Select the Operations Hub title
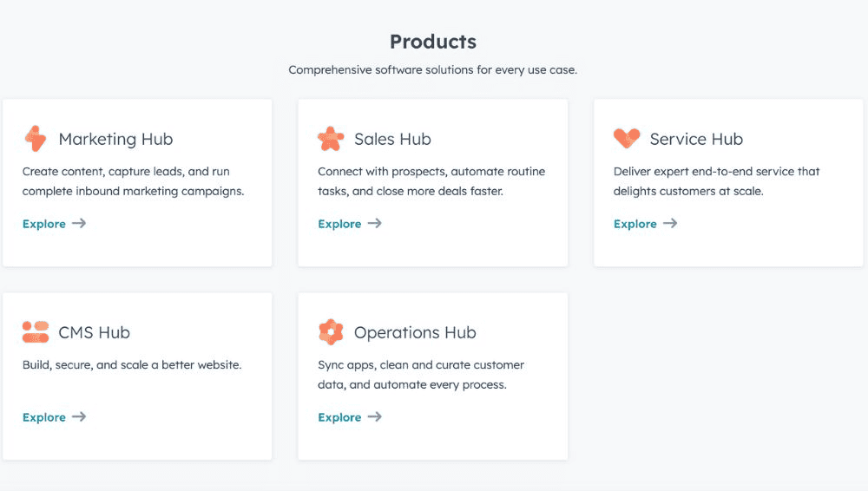 pyautogui.click(x=415, y=332)
